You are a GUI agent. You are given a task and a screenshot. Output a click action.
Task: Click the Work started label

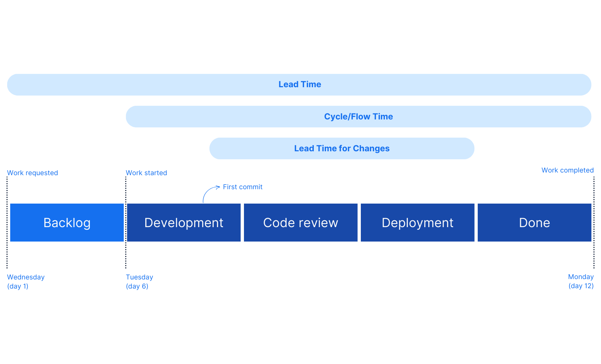point(146,173)
